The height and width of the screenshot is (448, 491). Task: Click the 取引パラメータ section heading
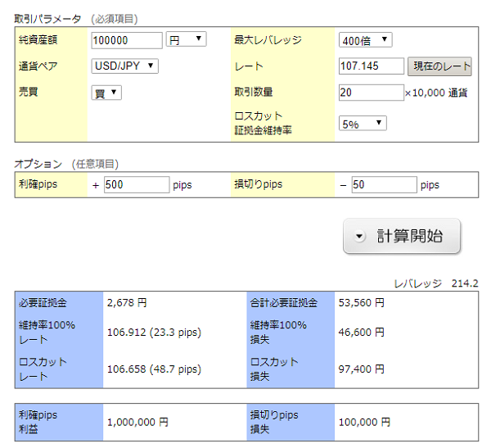47,19
